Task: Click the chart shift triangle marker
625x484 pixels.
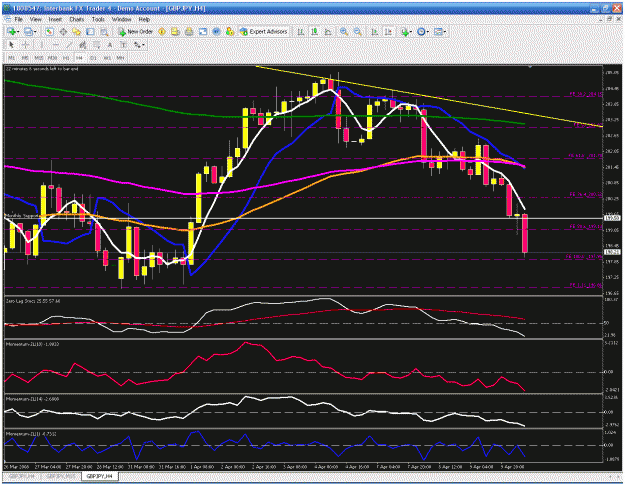Action: tap(530, 67)
